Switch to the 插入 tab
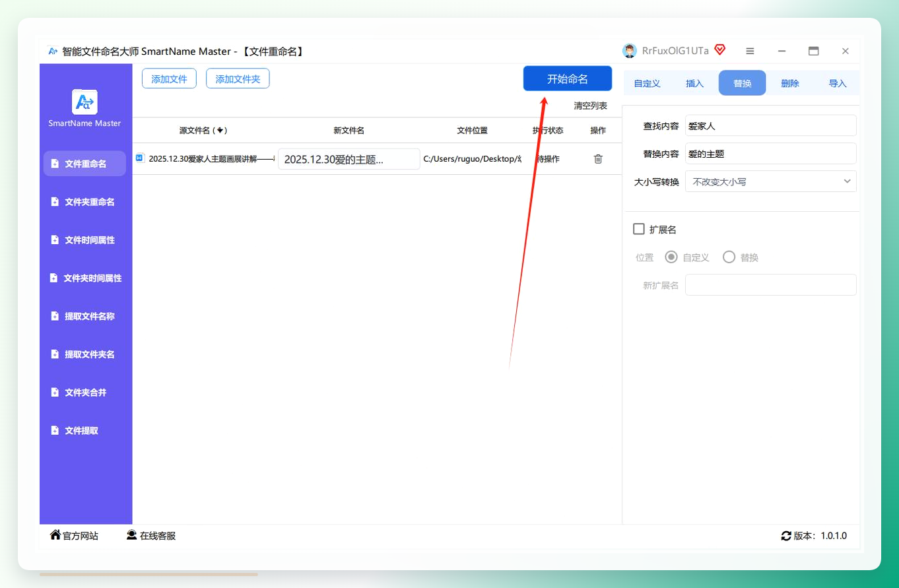899x588 pixels. (694, 83)
